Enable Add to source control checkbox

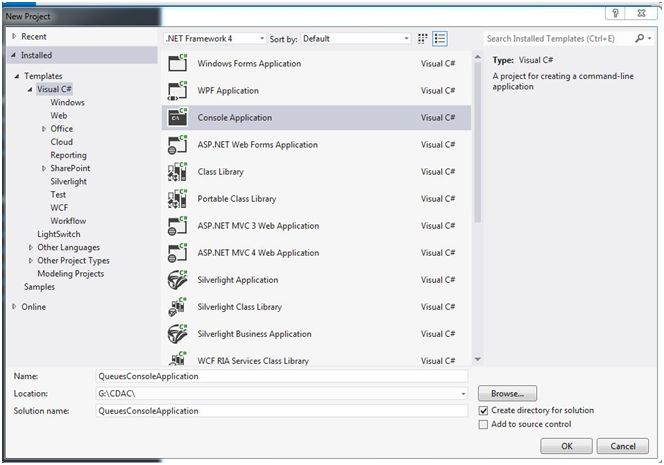(483, 425)
